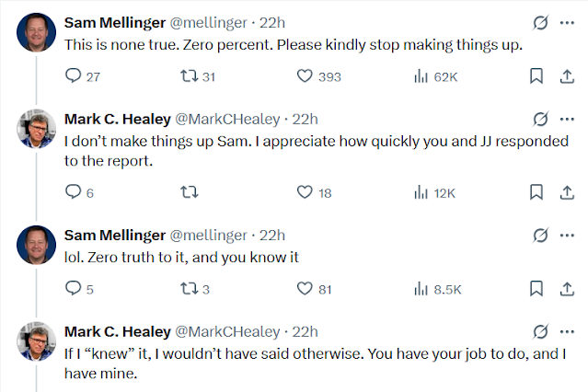The height and width of the screenshot is (392, 588).
Task: Reply to Mark Healey's tweet with 6 replies
Action: [x=75, y=191]
